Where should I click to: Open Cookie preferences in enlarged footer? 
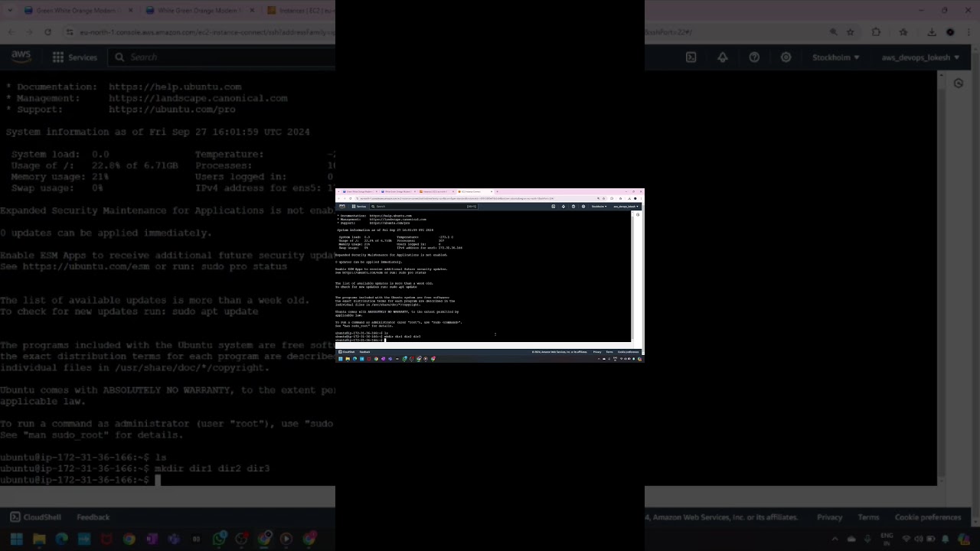[x=928, y=517]
